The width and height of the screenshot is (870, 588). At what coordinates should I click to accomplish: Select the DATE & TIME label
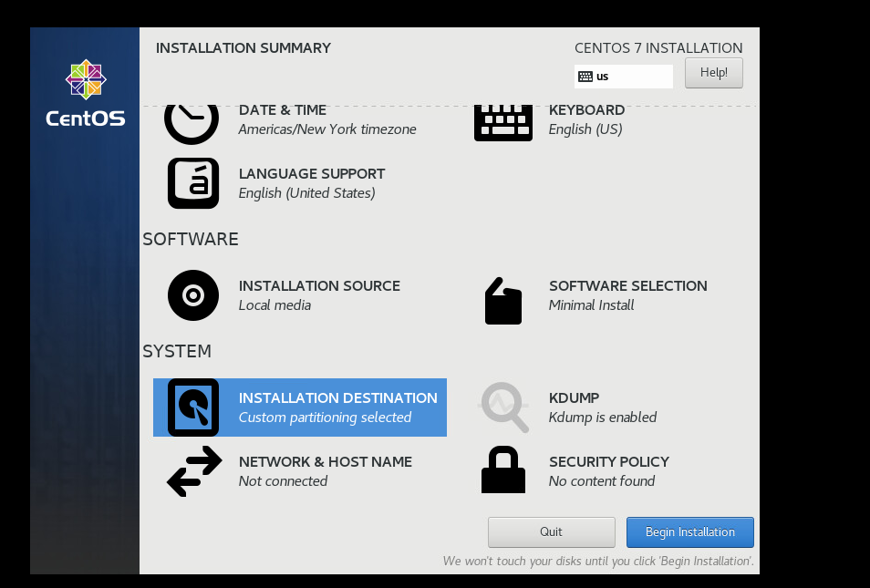(283, 109)
